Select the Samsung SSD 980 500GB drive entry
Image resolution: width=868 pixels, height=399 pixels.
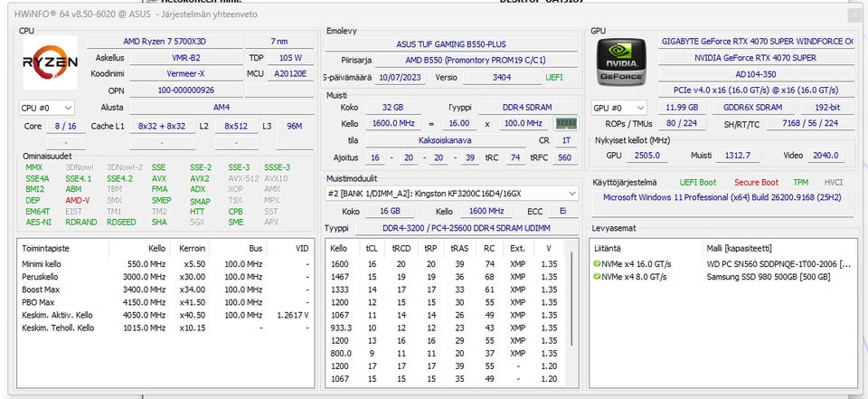click(723, 277)
